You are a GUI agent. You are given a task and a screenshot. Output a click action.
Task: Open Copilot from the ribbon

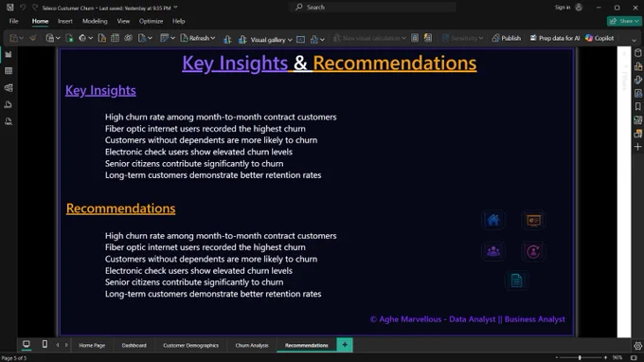[599, 38]
